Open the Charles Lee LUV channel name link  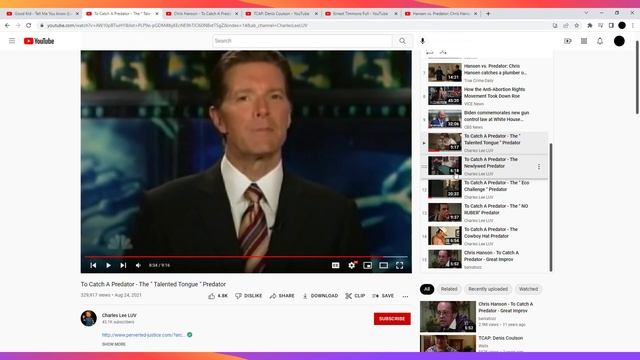(x=119, y=315)
